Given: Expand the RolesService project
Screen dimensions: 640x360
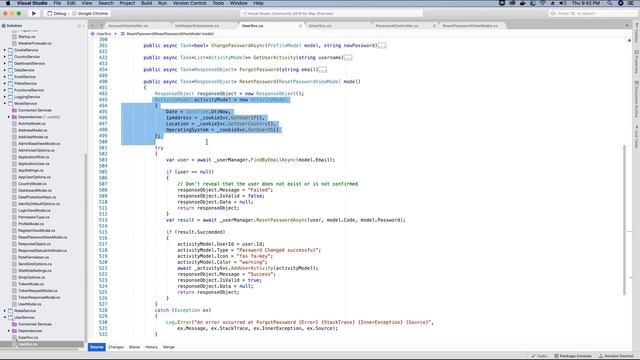Looking at the screenshot, I should [5, 311].
